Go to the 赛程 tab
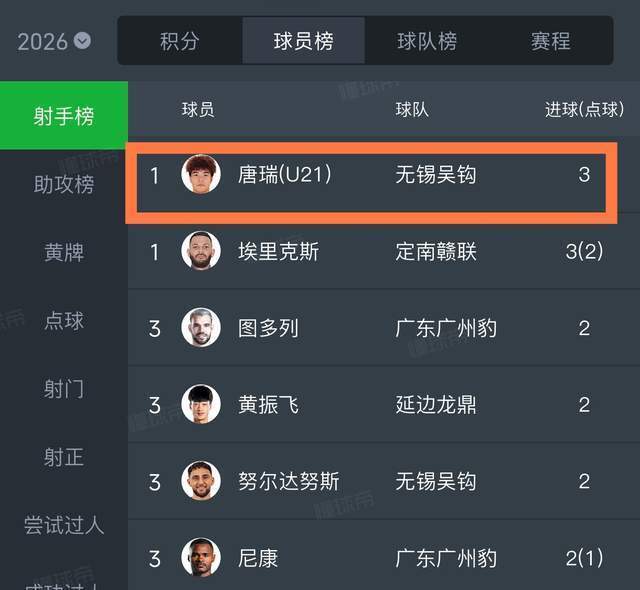Image resolution: width=640 pixels, height=590 pixels. 550,41
